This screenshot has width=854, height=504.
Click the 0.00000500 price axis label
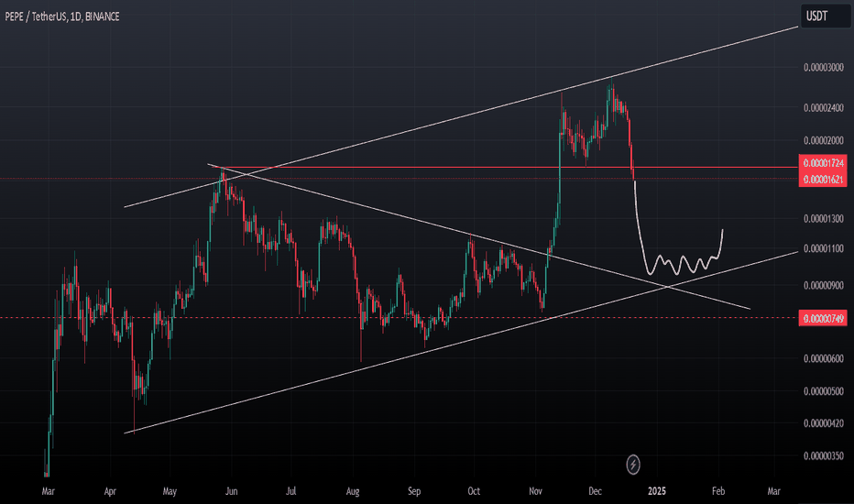click(824, 391)
